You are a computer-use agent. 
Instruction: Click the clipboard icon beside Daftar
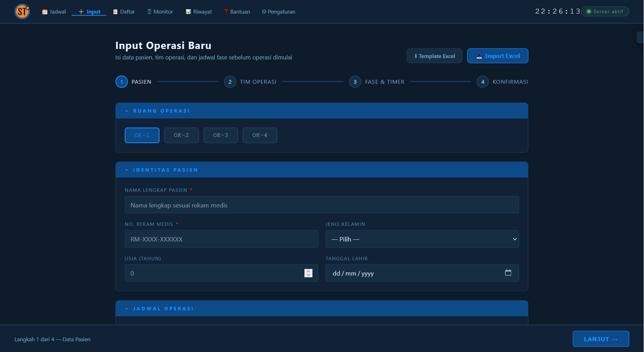115,12
